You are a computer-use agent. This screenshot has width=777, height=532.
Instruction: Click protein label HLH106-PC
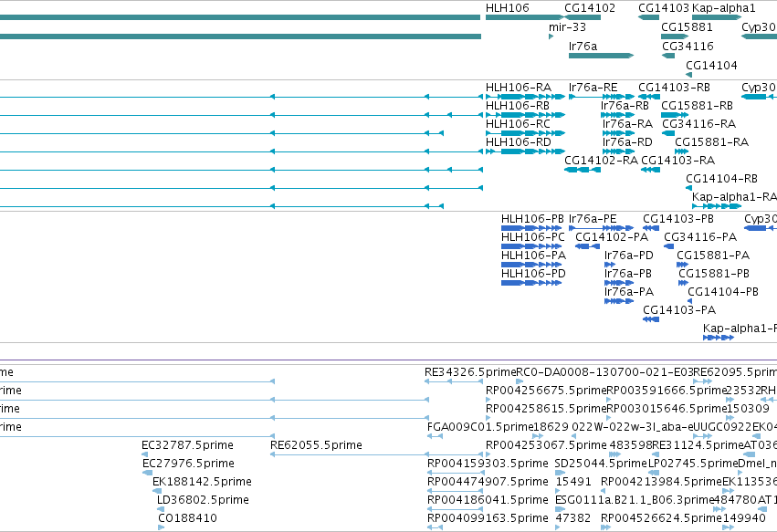coord(533,237)
